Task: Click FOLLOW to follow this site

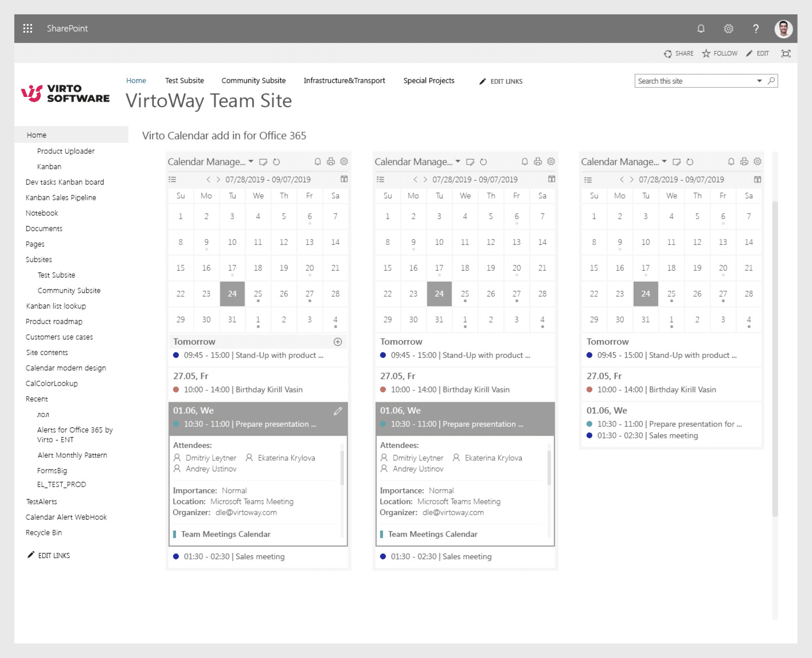Action: point(720,53)
